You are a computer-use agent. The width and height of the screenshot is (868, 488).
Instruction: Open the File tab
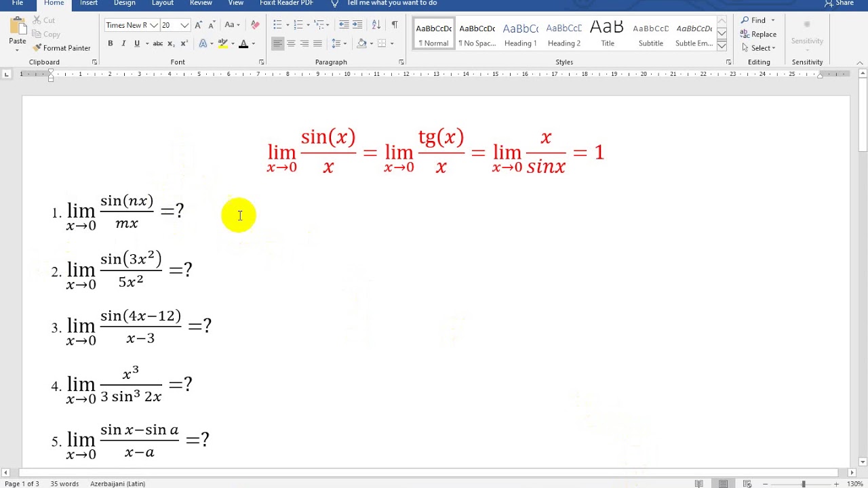point(18,3)
